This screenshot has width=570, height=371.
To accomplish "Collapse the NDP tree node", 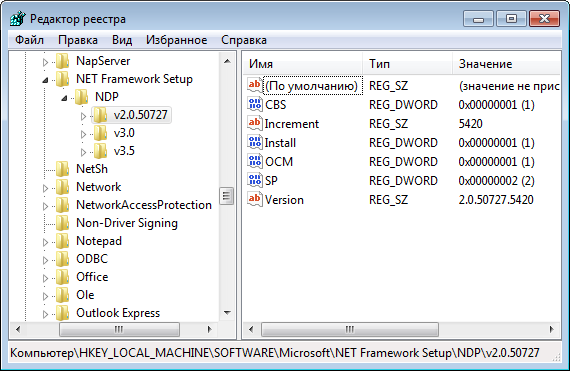I will coord(64,97).
